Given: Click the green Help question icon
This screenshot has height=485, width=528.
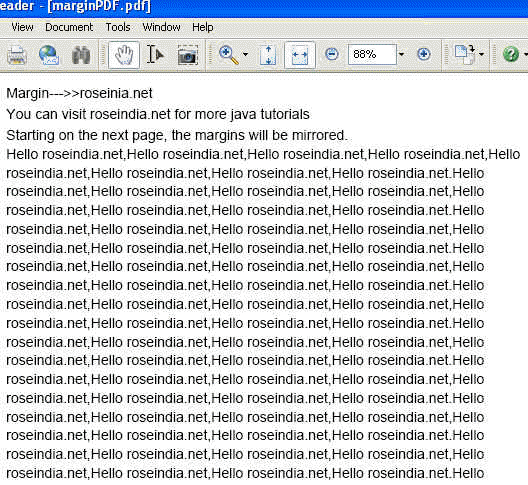Looking at the screenshot, I should pos(510,54).
